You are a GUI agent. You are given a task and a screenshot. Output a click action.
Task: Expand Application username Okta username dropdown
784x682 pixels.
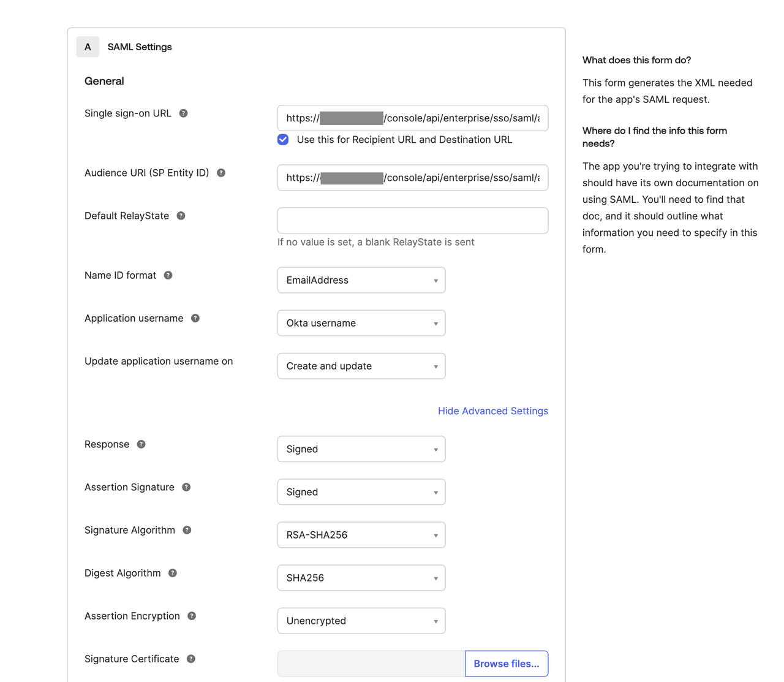pos(361,323)
